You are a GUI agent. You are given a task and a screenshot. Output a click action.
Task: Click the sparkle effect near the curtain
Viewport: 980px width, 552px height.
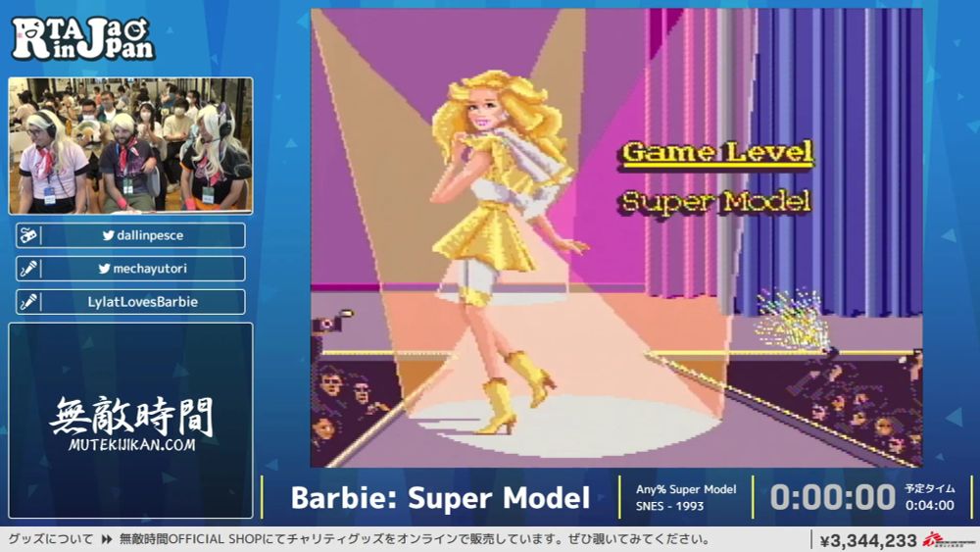coord(791,319)
